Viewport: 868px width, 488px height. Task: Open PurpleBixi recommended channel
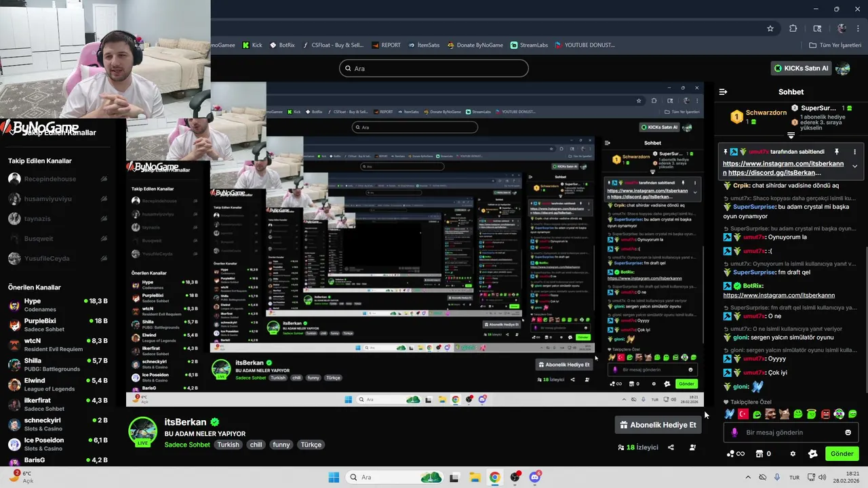click(x=58, y=325)
